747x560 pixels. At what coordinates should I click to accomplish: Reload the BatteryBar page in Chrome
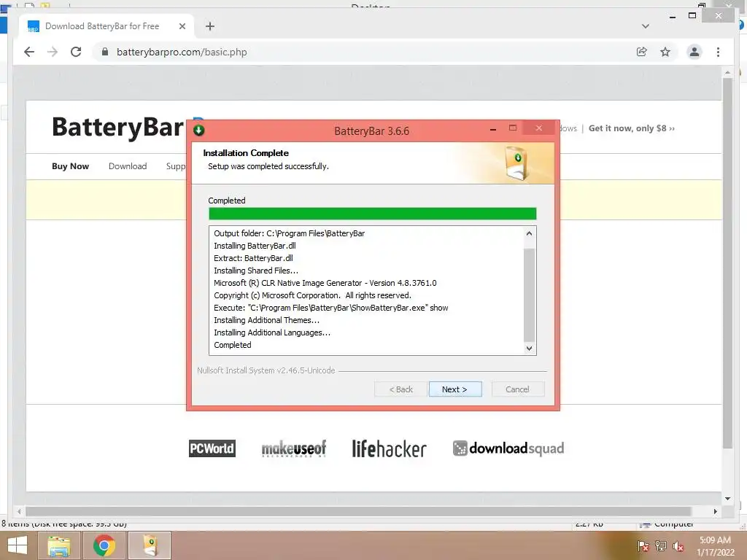[76, 52]
